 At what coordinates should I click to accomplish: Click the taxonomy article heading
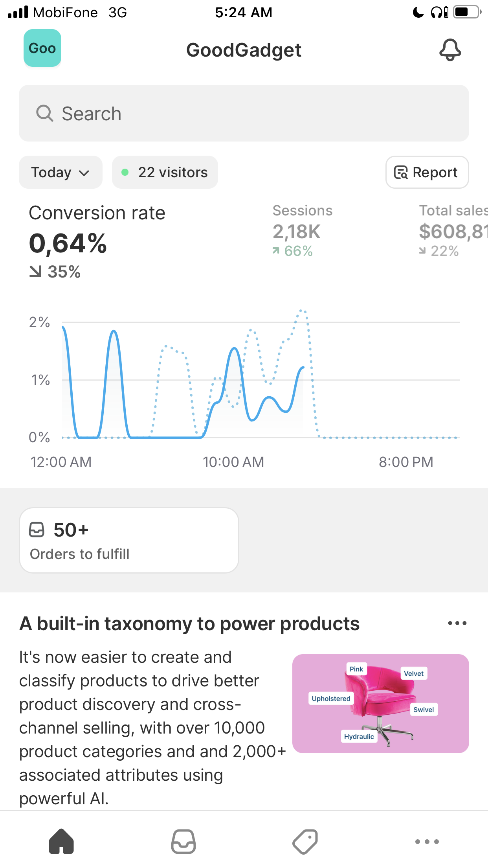[189, 623]
